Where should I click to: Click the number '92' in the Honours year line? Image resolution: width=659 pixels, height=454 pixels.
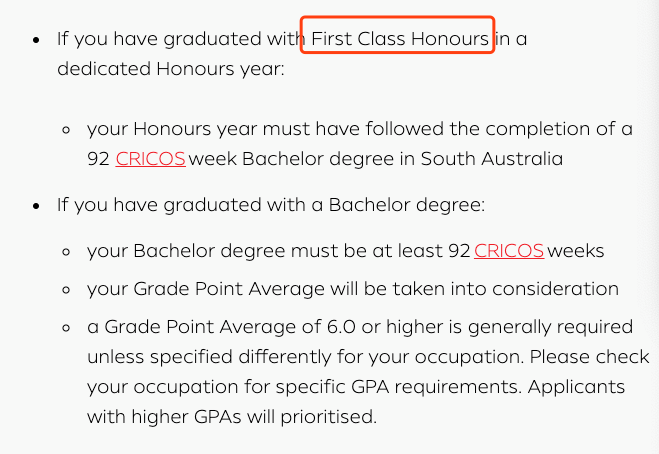[x=98, y=159]
